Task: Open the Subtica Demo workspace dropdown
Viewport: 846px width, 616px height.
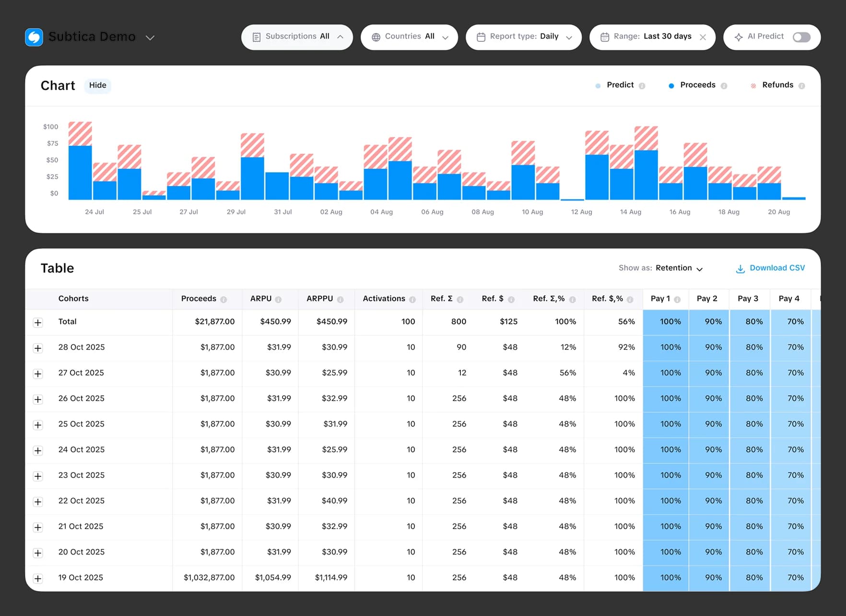Action: pos(150,37)
